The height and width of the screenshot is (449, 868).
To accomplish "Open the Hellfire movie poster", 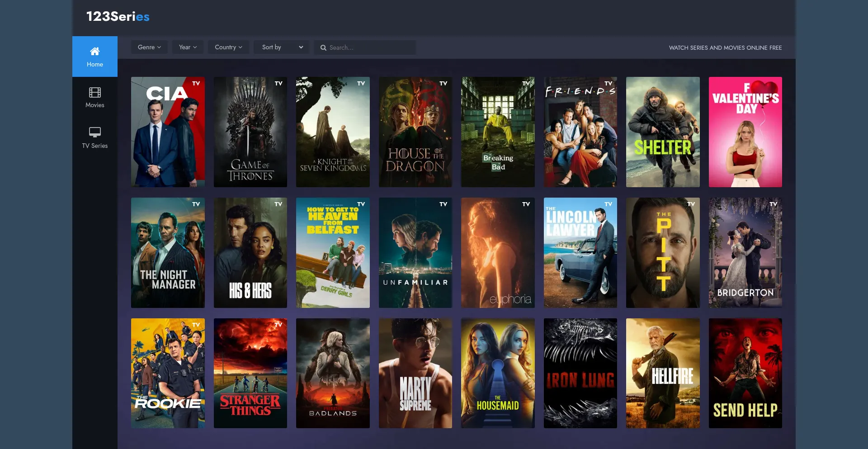I will coord(663,373).
